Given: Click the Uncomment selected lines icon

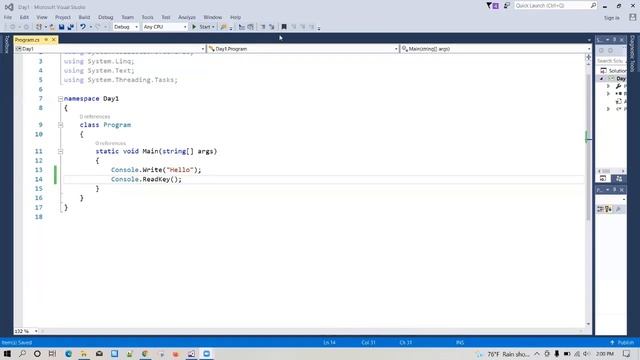Looking at the screenshot, I should (x=271, y=27).
